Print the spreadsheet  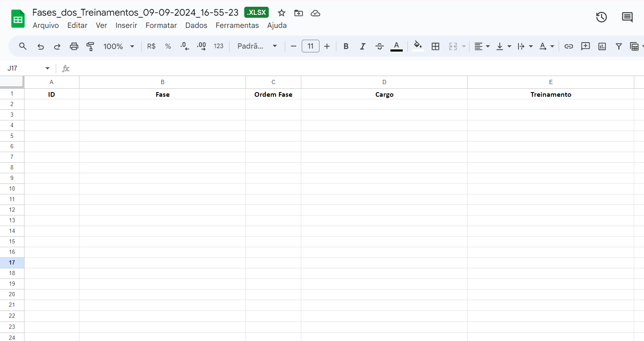coord(74,46)
